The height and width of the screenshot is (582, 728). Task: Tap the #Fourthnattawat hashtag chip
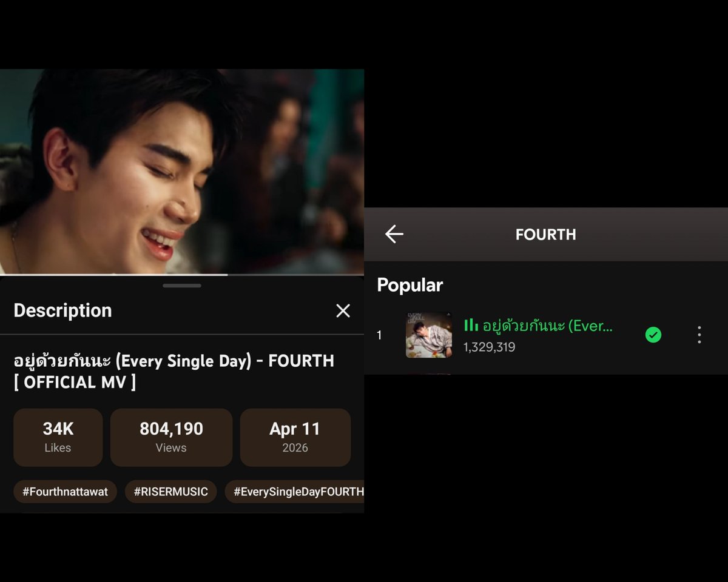[65, 492]
